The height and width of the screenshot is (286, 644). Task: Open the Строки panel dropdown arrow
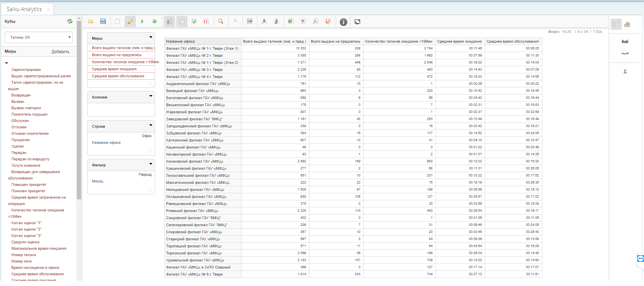coord(151,125)
